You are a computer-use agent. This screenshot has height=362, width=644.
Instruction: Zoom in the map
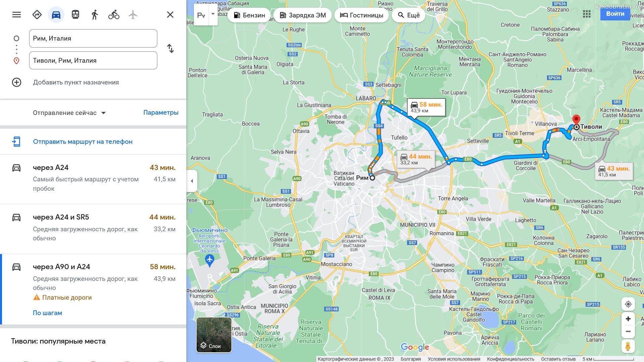click(628, 319)
